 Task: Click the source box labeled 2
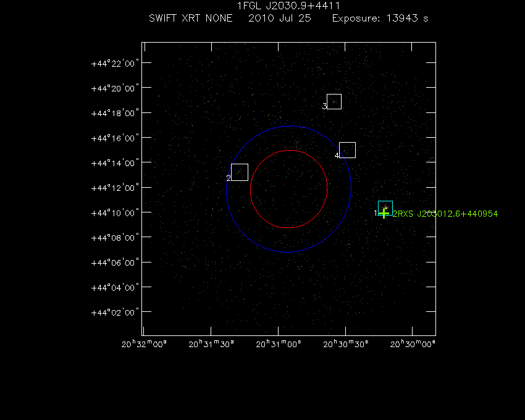point(240,172)
